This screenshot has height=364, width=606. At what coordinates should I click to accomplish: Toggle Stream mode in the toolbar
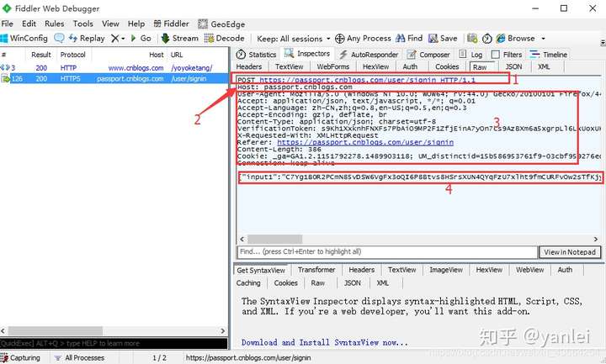(180, 38)
